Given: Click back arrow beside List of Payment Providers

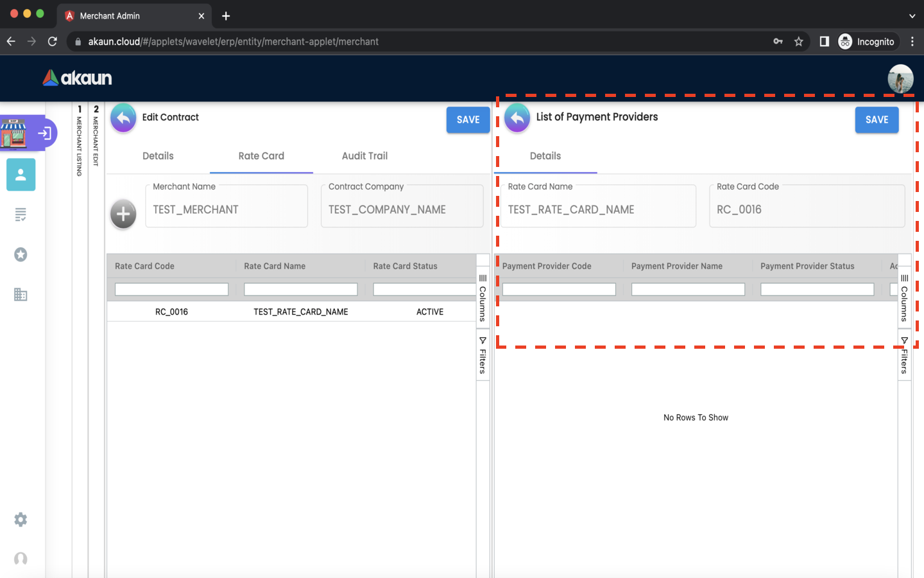Looking at the screenshot, I should tap(517, 118).
